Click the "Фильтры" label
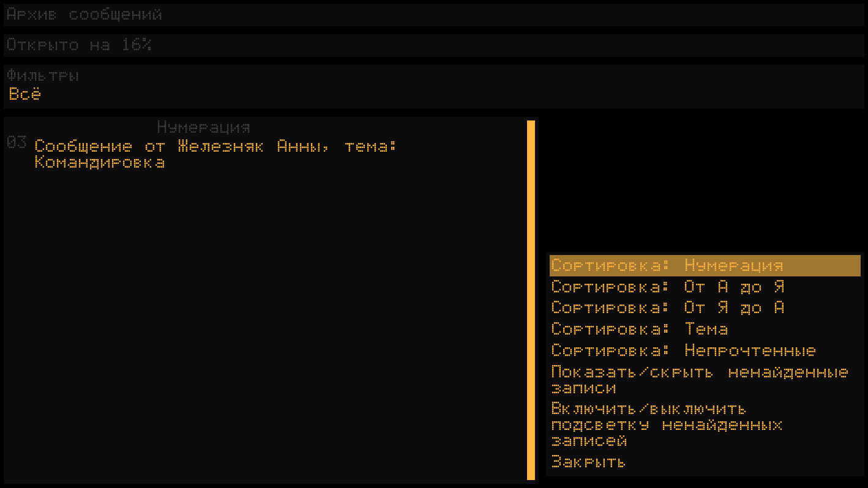Screen dimensions: 868x488 pos(43,76)
